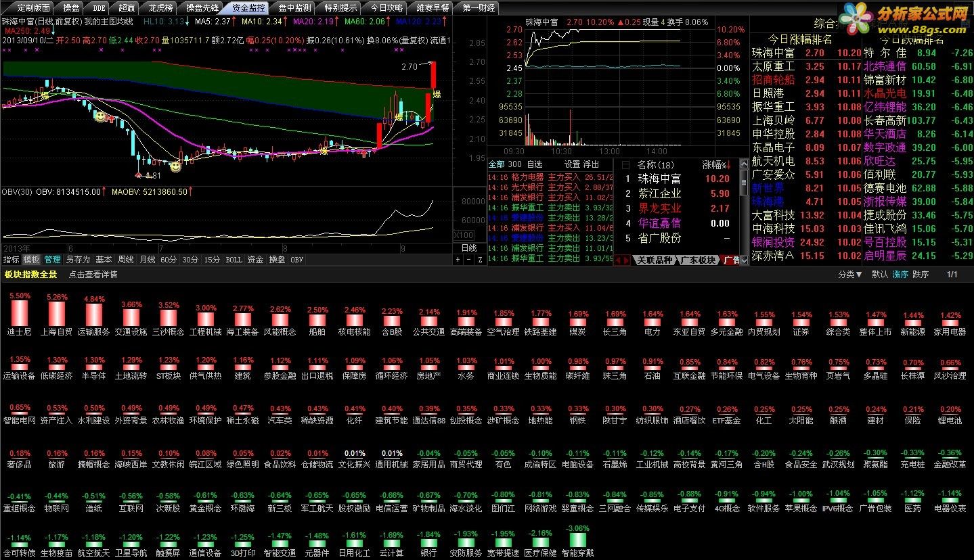Open the 广东板块 tab
The image size is (974, 560).
click(x=699, y=260)
